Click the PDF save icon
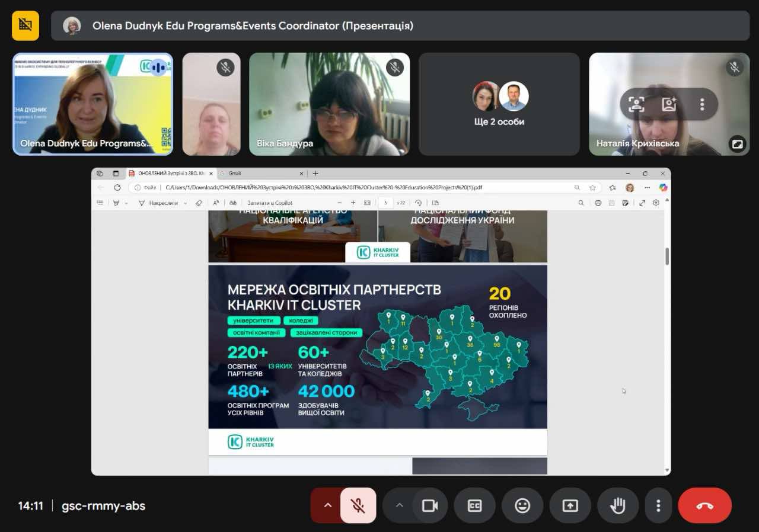The height and width of the screenshot is (532, 759). point(611,203)
